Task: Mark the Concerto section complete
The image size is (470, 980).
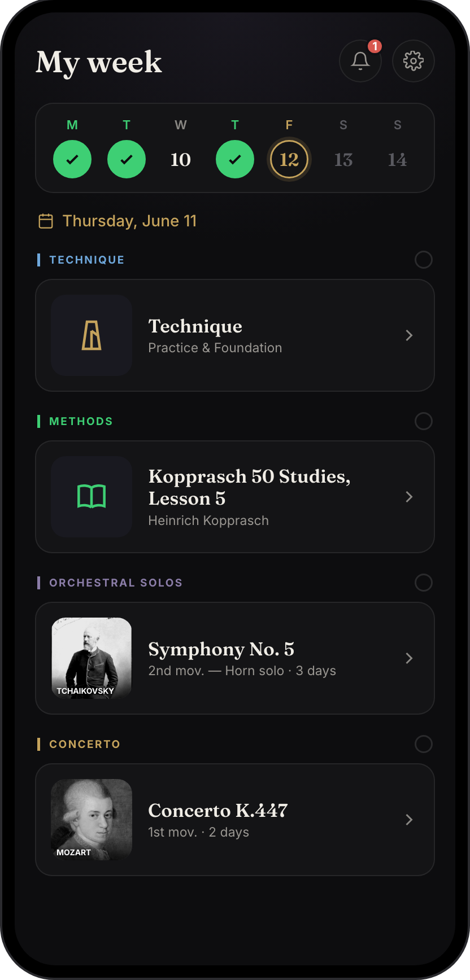Action: (x=424, y=744)
